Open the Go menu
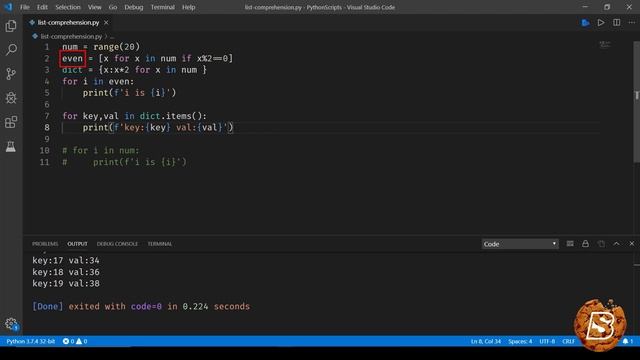The height and width of the screenshot is (360, 640). (x=113, y=7)
